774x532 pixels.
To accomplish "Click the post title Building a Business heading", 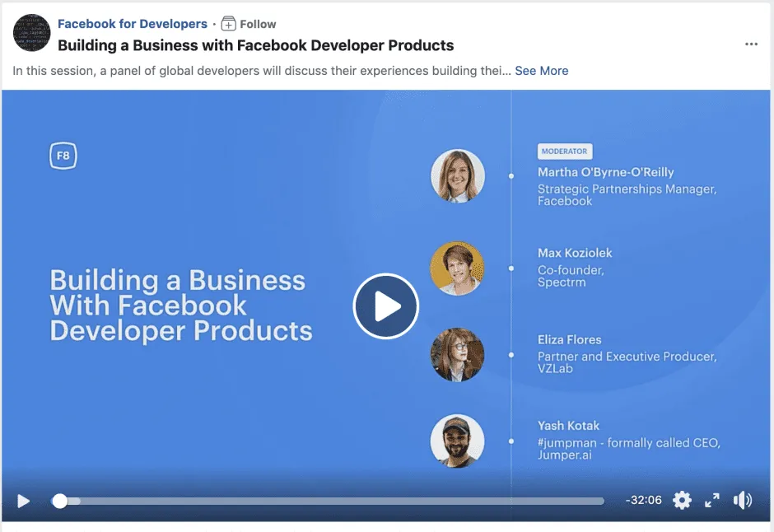I will coord(256,45).
